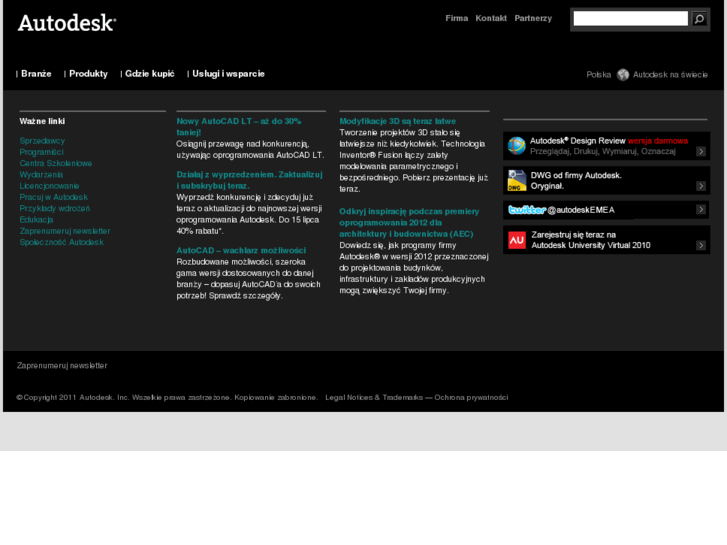Open Odkryj inspirację podczas premiery headline

(x=409, y=223)
